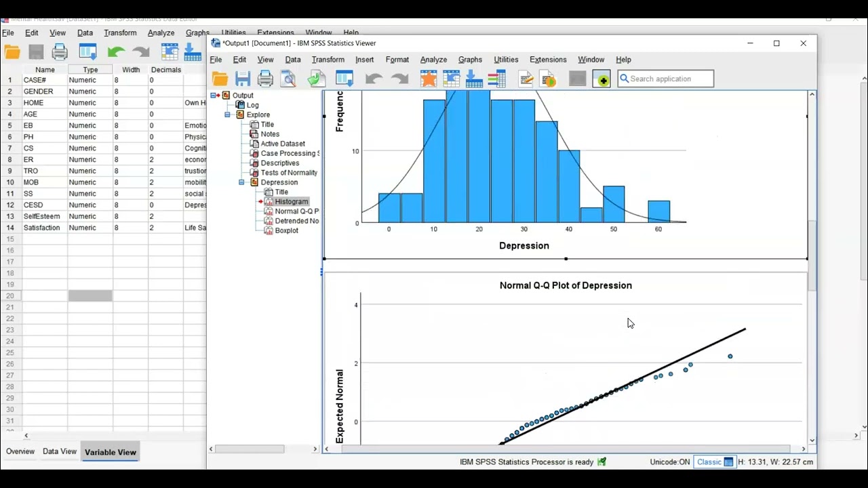Click the Go to Case icon
868x488 pixels.
tap(452, 79)
